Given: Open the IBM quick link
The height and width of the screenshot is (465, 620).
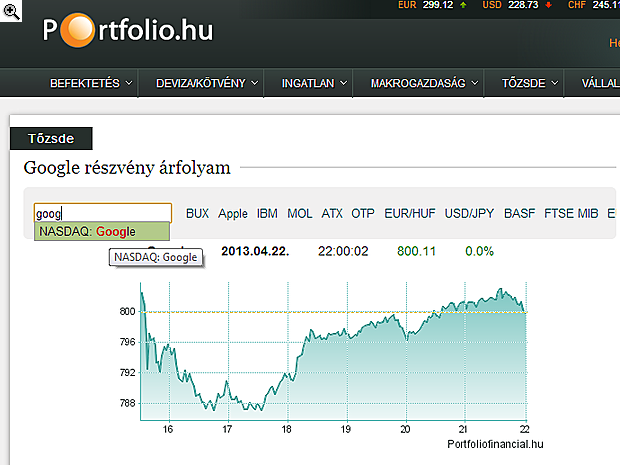Looking at the screenshot, I should pos(267,214).
